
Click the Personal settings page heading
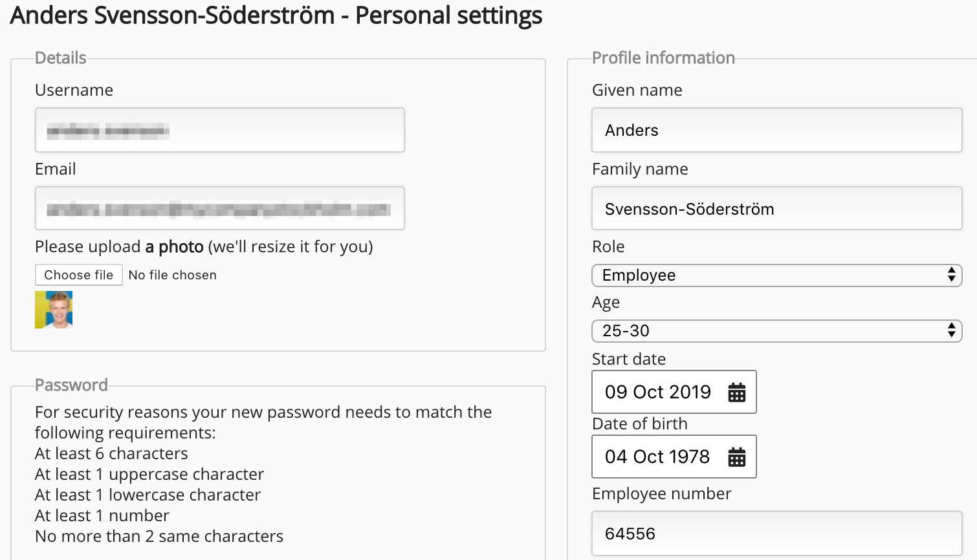[276, 16]
